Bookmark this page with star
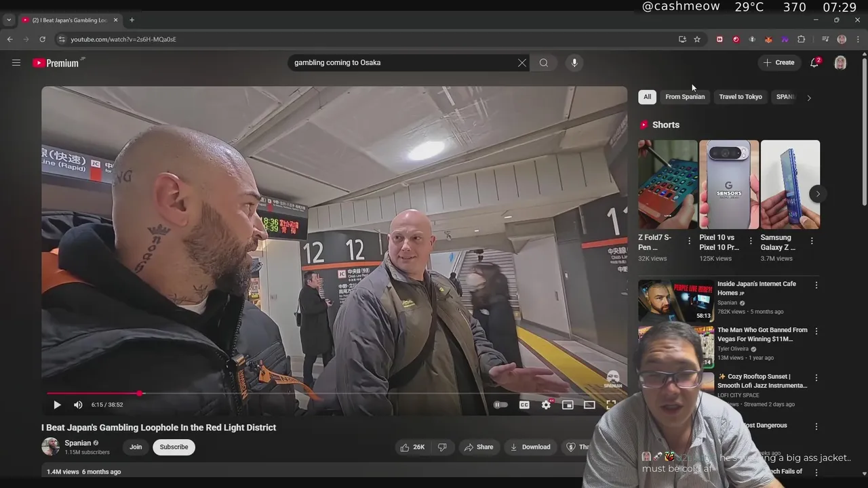The height and width of the screenshot is (488, 868). point(697,39)
